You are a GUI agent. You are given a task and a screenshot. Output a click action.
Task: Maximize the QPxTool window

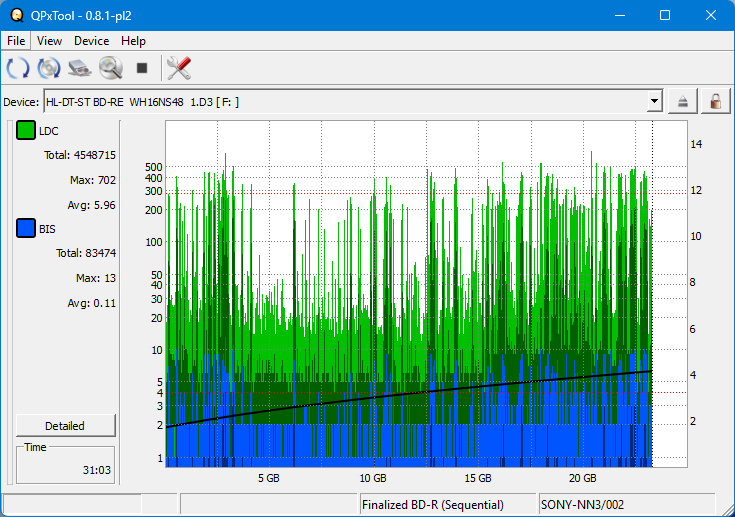pyautogui.click(x=665, y=15)
